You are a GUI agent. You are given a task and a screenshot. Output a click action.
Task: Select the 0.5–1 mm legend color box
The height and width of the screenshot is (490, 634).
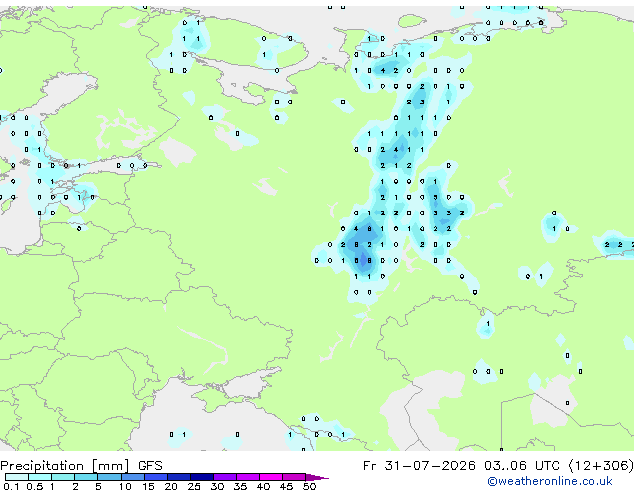[40, 477]
